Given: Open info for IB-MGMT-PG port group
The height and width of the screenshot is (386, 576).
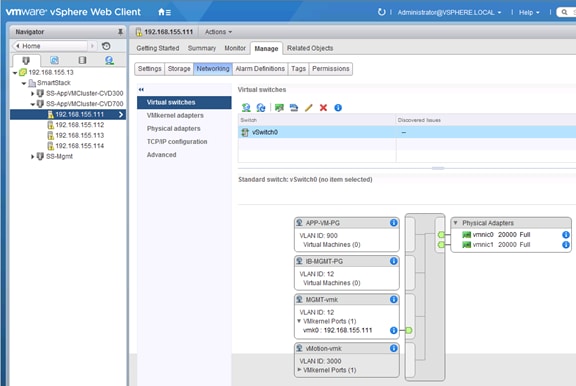Looking at the screenshot, I should coord(393,261).
